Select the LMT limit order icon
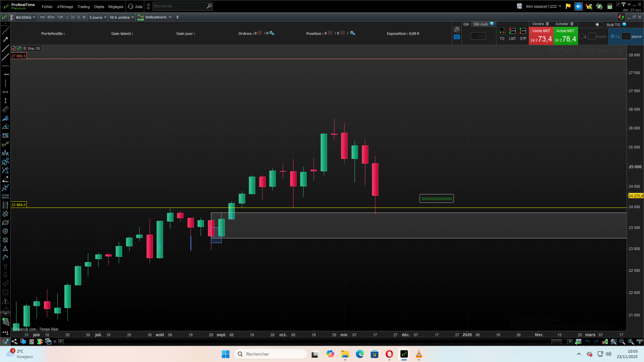Viewport: 644px width, 362px height. click(x=512, y=31)
